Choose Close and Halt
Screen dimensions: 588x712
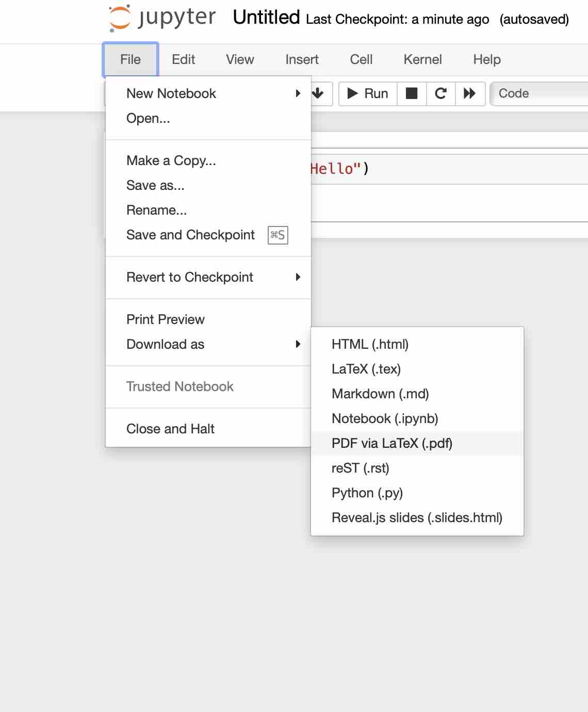170,428
